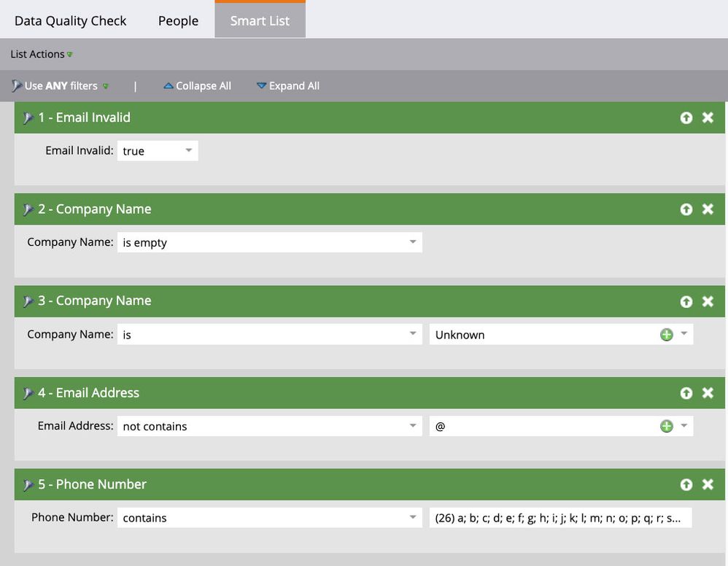Remove the Phone Number filter with X
728x566 pixels.
[x=707, y=484]
